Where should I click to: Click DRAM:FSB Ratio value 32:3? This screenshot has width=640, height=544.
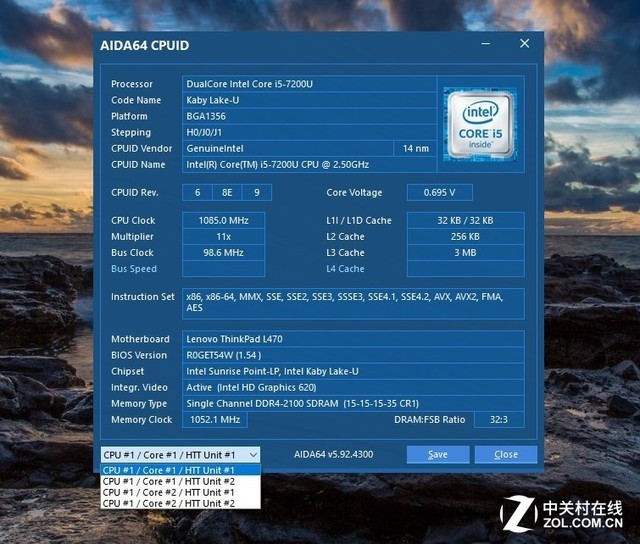click(x=499, y=420)
